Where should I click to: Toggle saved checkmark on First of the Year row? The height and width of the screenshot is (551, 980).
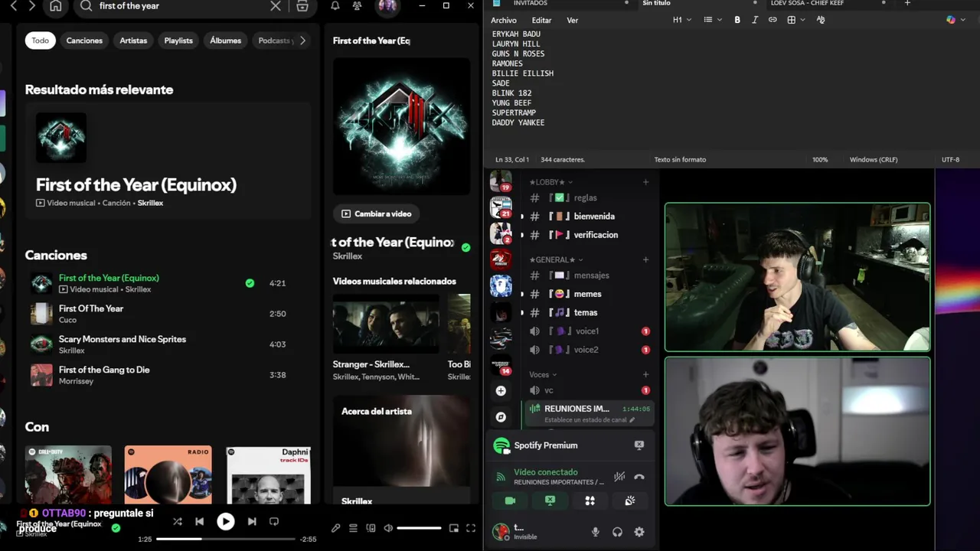[x=250, y=283]
